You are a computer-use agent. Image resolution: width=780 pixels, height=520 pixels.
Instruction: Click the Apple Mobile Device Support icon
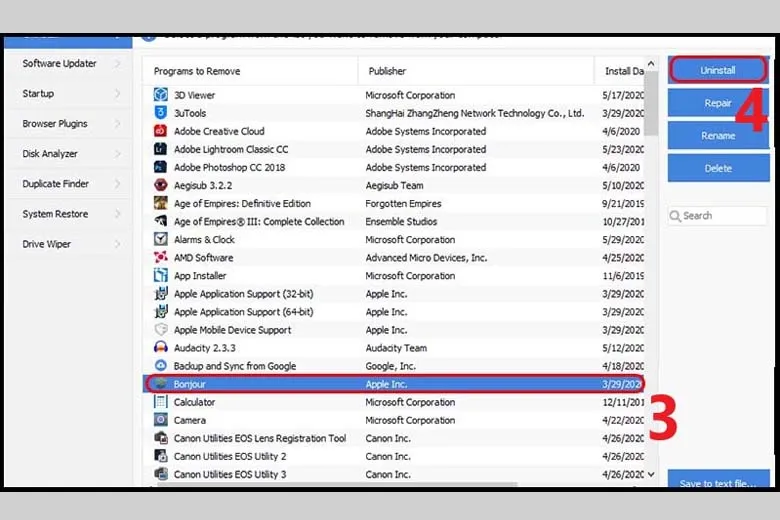(x=160, y=329)
